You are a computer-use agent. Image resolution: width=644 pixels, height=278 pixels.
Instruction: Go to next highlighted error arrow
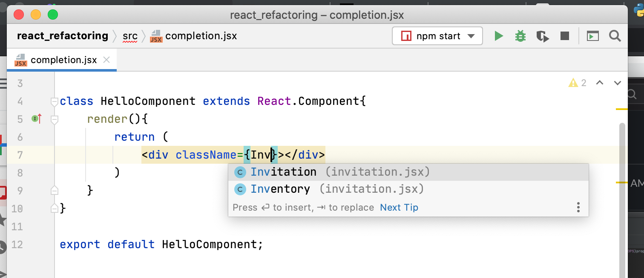click(618, 83)
